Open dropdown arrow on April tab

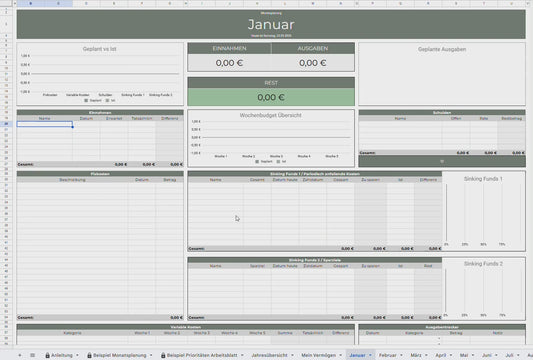(451, 355)
